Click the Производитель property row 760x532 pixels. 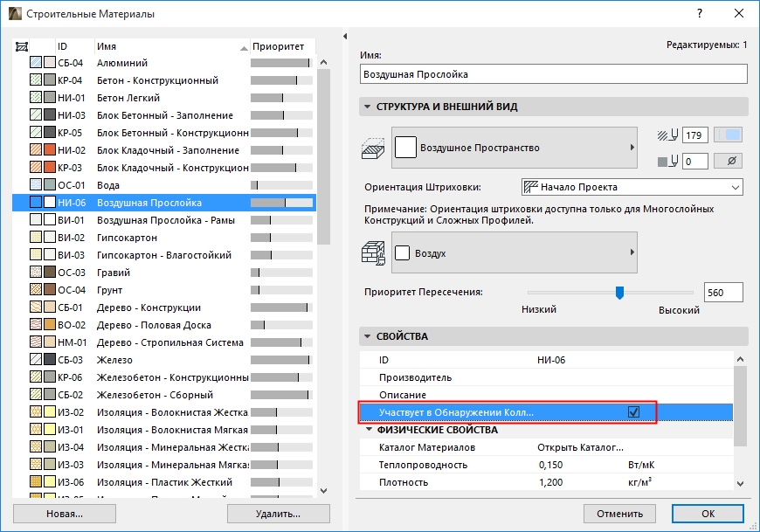pyautogui.click(x=546, y=377)
